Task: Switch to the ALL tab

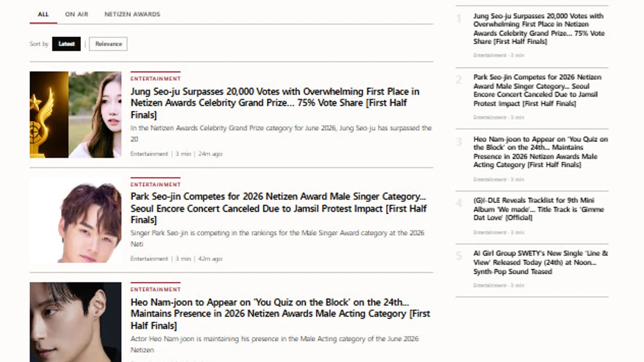Action: pos(43,14)
